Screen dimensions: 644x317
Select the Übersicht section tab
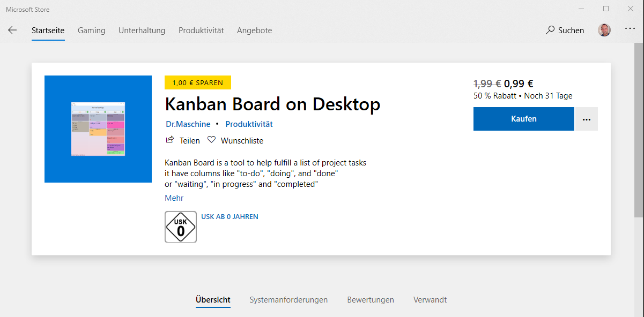tap(213, 300)
